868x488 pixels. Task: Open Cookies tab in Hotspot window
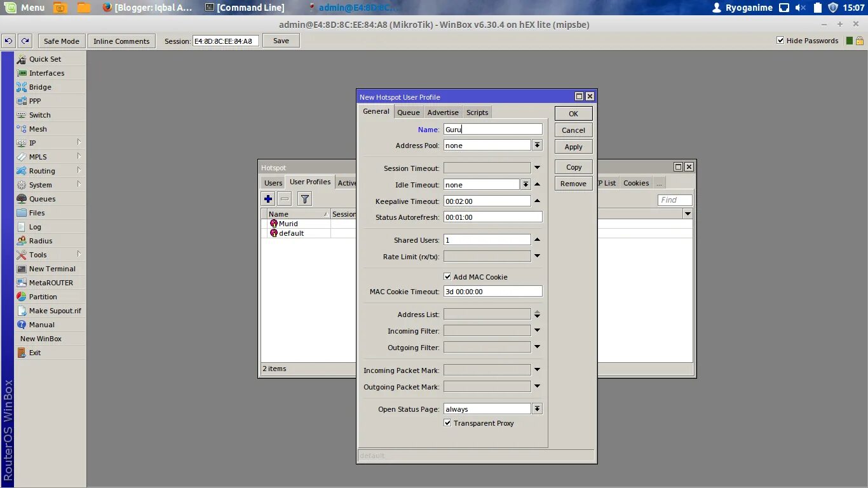[x=636, y=183]
